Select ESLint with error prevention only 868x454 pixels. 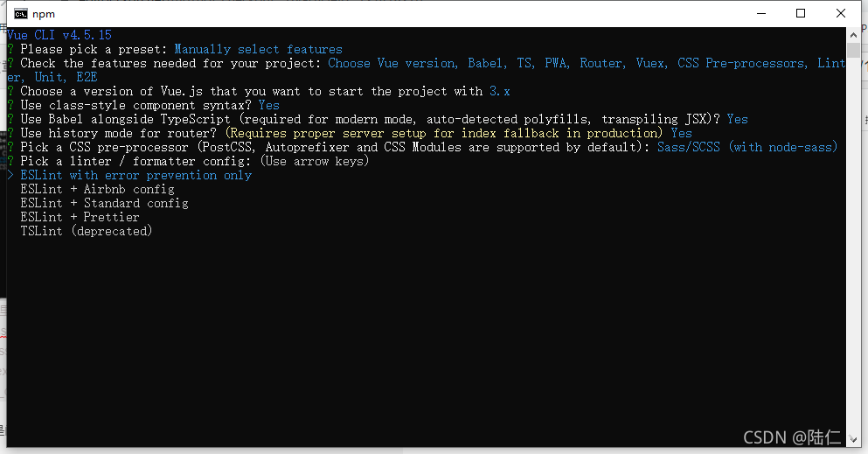[136, 176]
